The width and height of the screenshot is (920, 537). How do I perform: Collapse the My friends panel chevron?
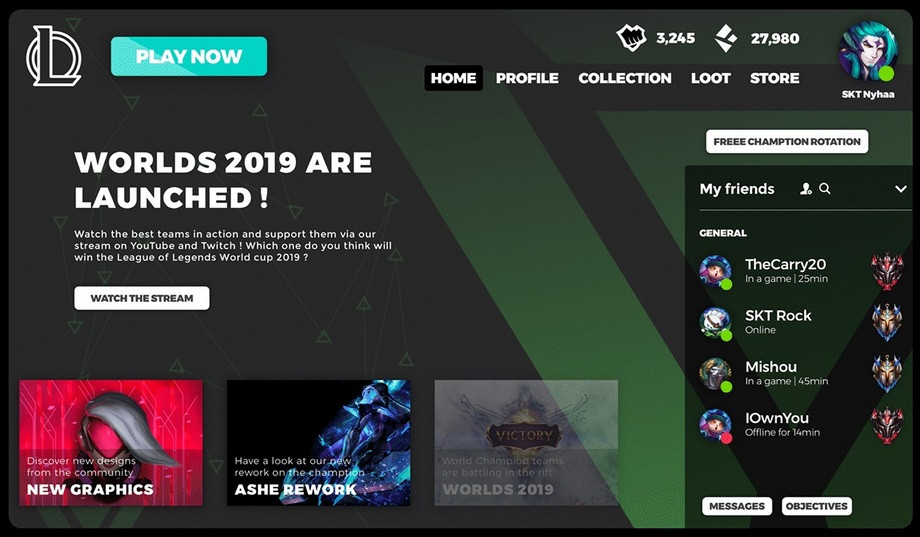pos(901,189)
